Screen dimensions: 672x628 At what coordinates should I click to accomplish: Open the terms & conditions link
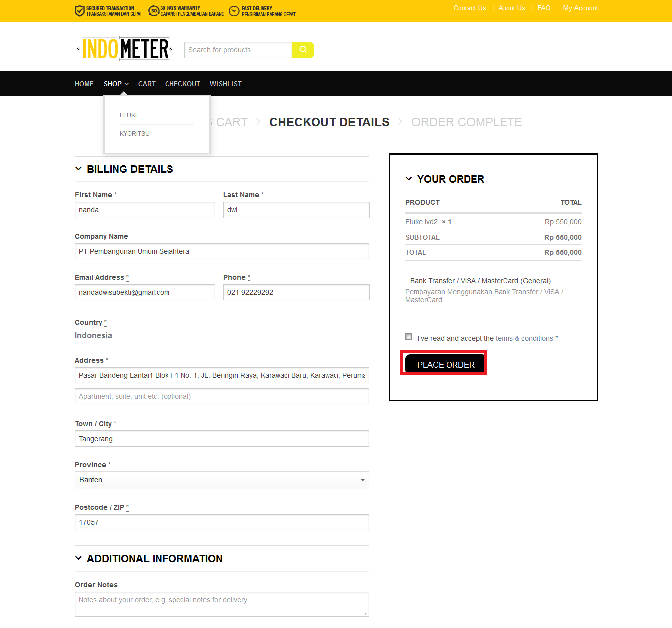click(x=524, y=338)
